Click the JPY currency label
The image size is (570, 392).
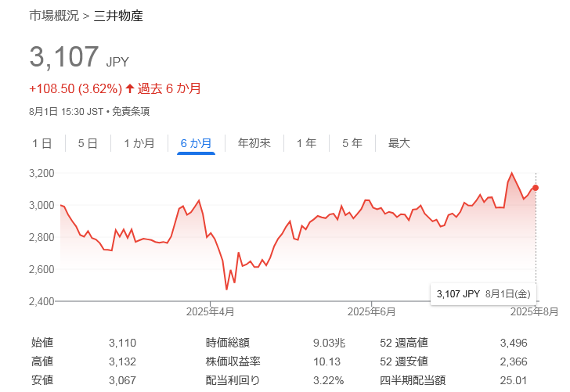(117, 62)
